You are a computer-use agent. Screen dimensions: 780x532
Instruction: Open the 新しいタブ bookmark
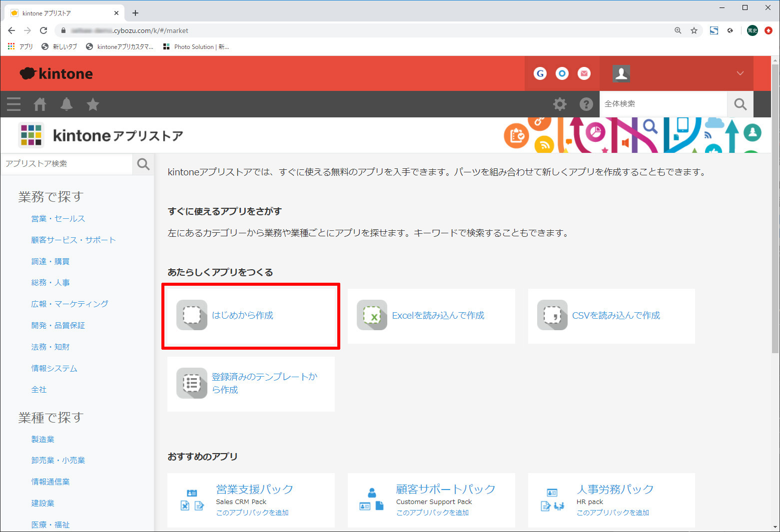coord(59,46)
